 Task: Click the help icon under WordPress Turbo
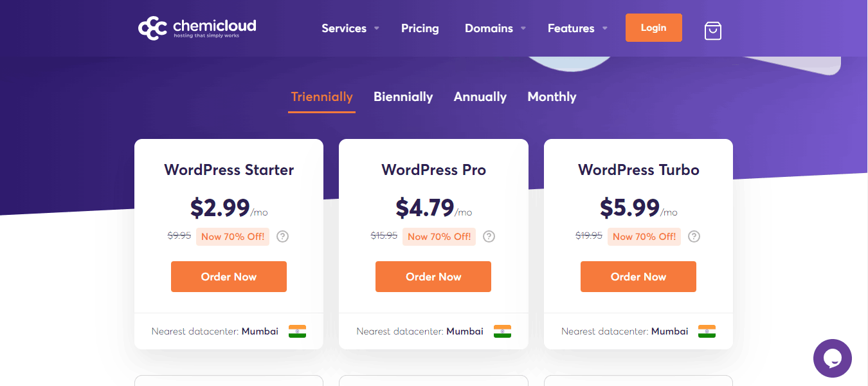pyautogui.click(x=694, y=236)
